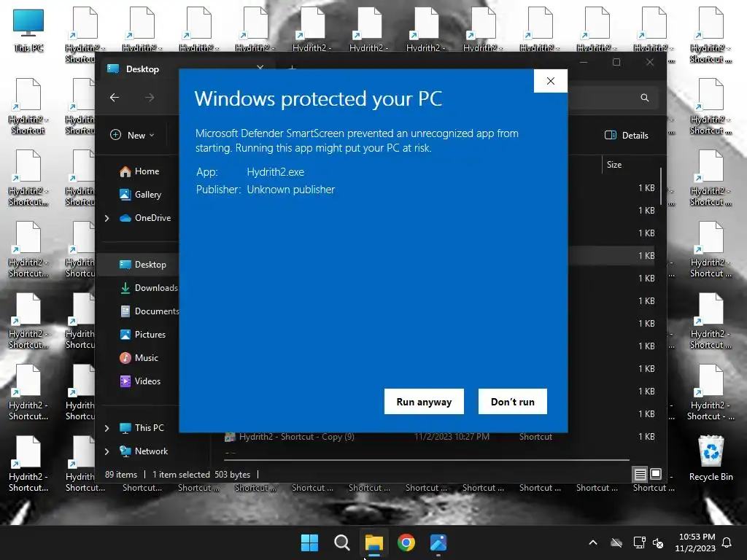Open the notifications bell
The image size is (747, 560).
727,542
